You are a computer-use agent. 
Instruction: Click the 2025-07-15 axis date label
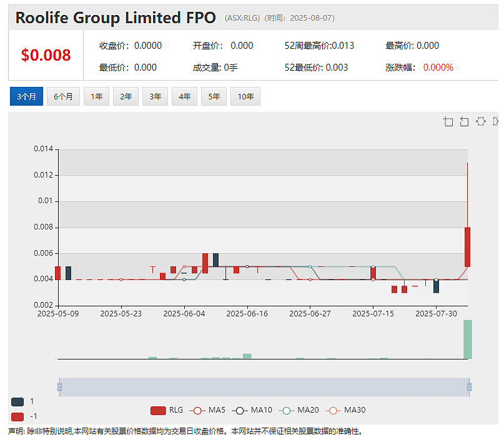pos(373,314)
